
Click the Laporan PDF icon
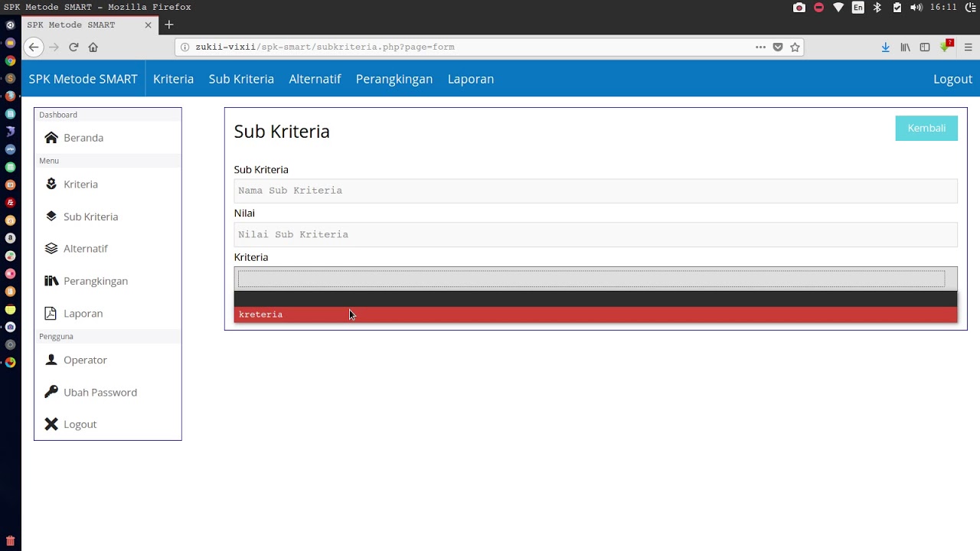click(x=51, y=313)
